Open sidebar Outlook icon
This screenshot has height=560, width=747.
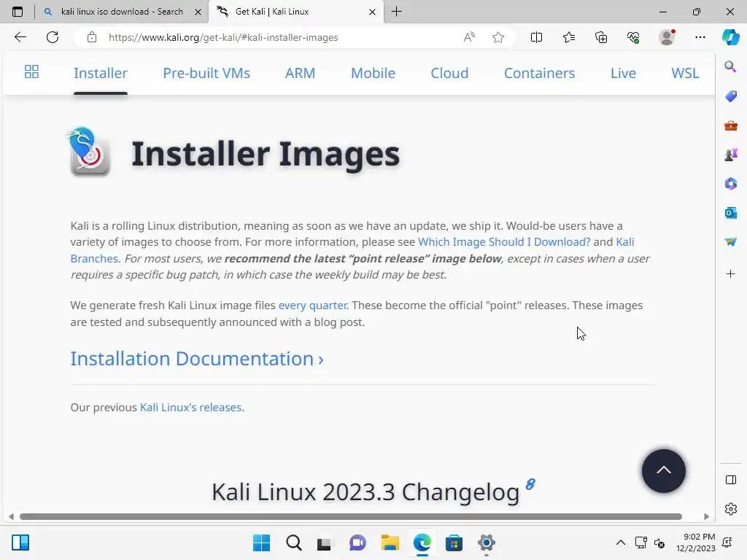[x=730, y=213]
